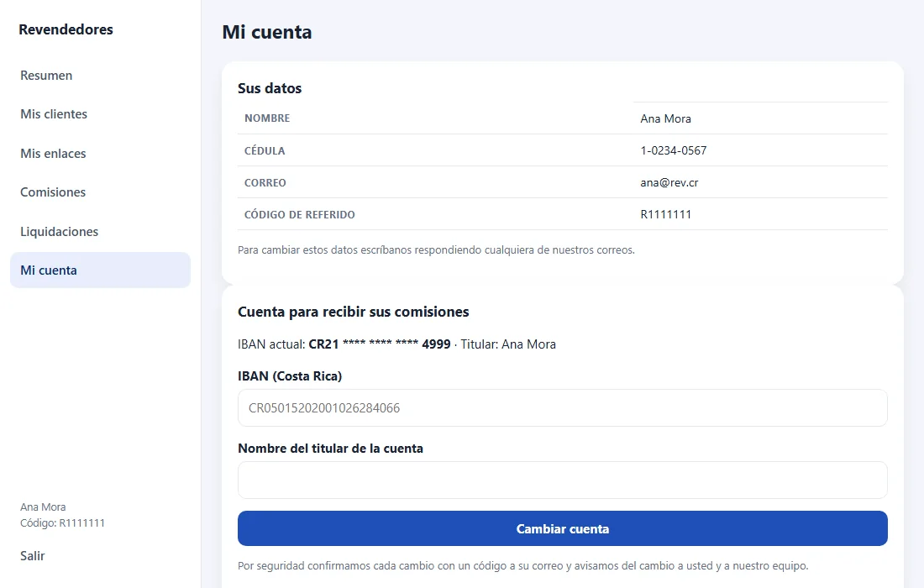Click the Cambiar cuenta button

point(562,528)
